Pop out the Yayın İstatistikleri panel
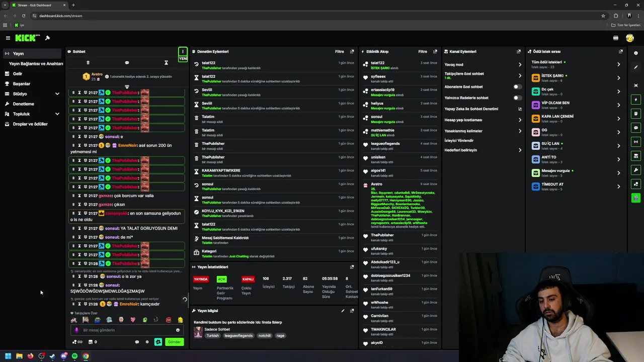The height and width of the screenshot is (362, 644). (352, 267)
